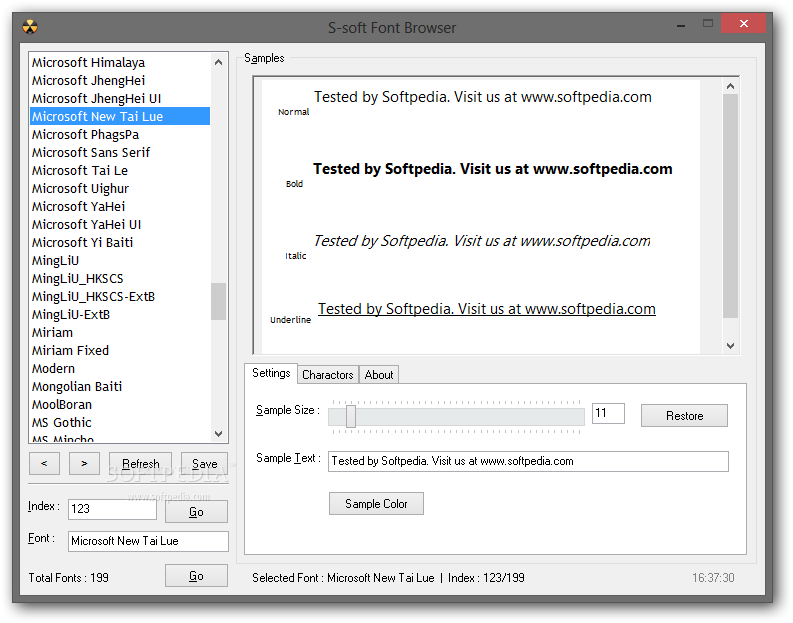The width and height of the screenshot is (793, 623).
Task: Open the Charactors tab
Action: [328, 375]
